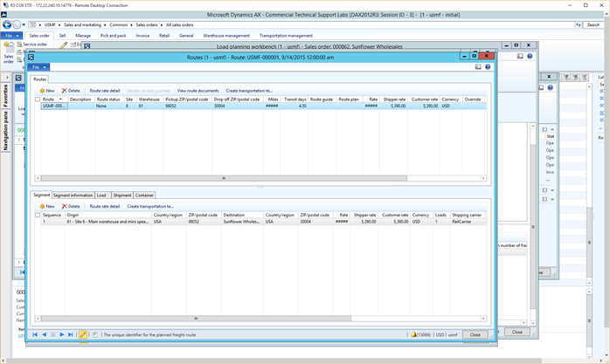Image resolution: width=610 pixels, height=364 pixels.
Task: Open help icon in Routes window
Action: pyautogui.click(x=488, y=66)
